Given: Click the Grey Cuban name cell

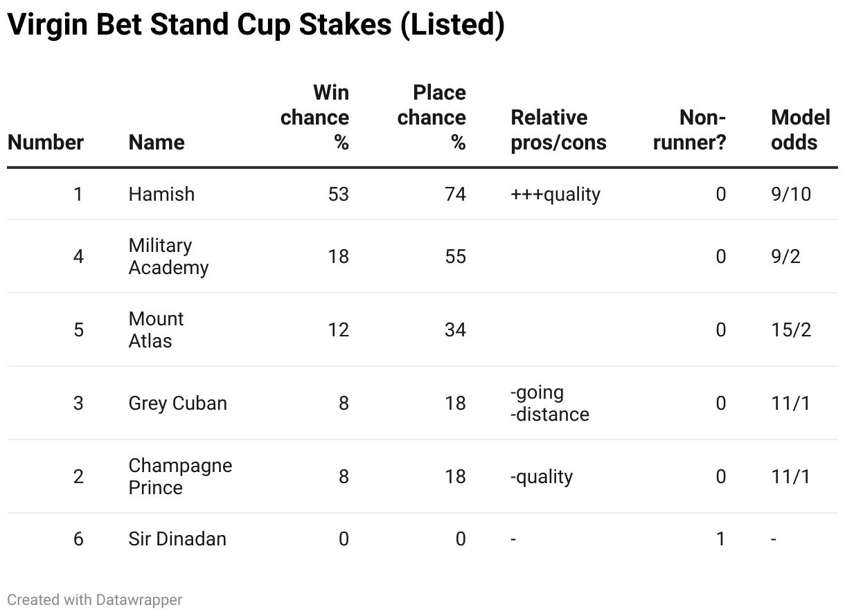Looking at the screenshot, I should click(178, 404).
